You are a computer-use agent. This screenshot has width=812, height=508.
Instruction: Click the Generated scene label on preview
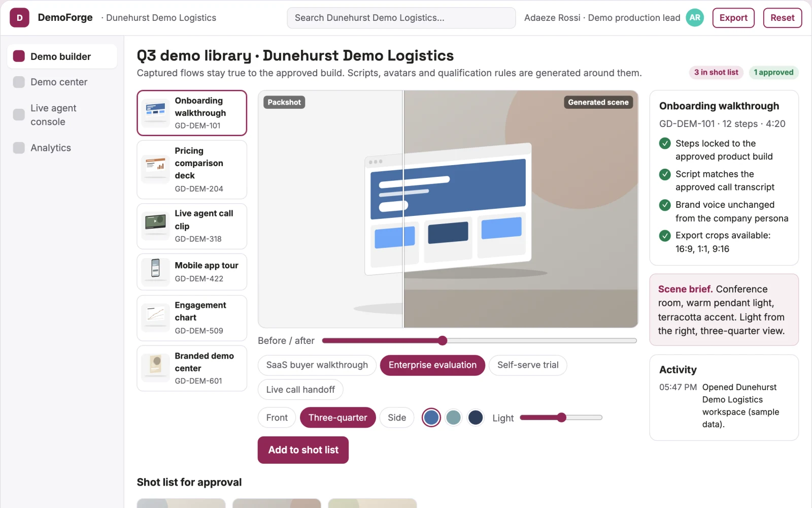(598, 102)
